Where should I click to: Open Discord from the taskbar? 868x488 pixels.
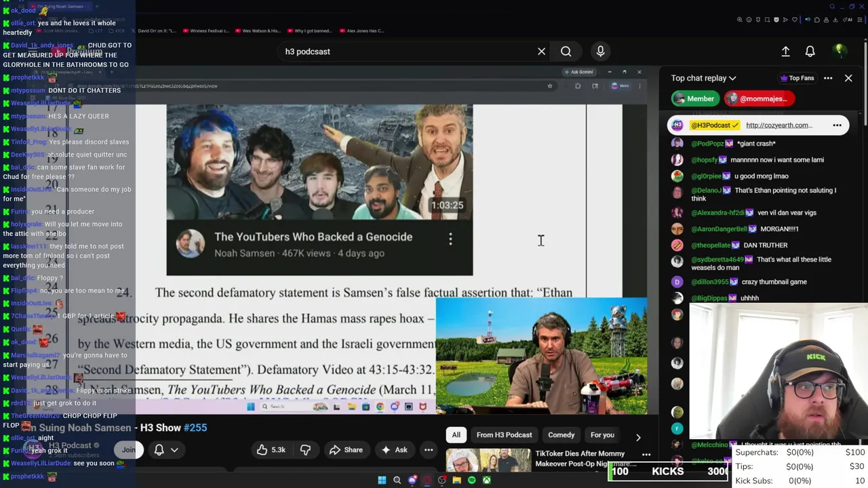pos(412,480)
